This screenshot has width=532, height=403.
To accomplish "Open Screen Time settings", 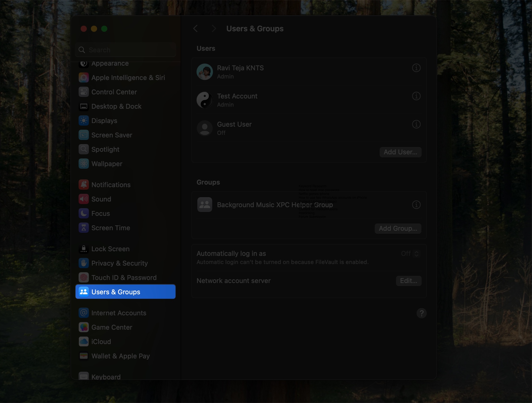I will 111,228.
